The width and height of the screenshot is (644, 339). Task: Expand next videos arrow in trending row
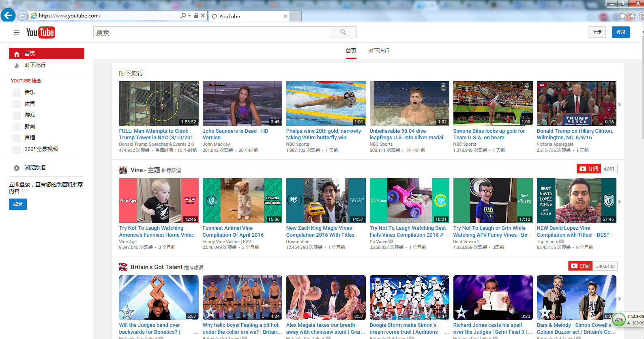click(x=619, y=104)
